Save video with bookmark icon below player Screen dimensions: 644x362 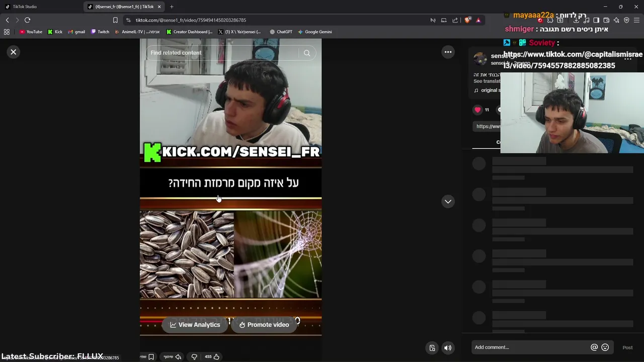pyautogui.click(x=151, y=357)
